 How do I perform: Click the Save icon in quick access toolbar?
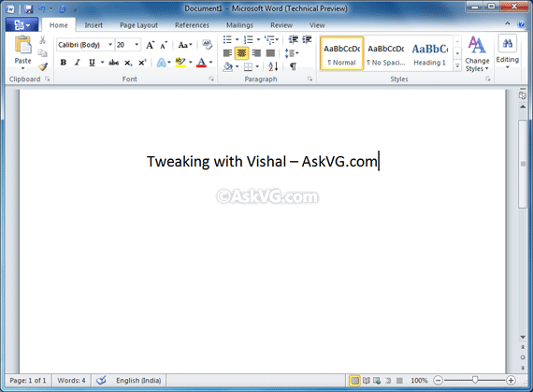[29, 8]
